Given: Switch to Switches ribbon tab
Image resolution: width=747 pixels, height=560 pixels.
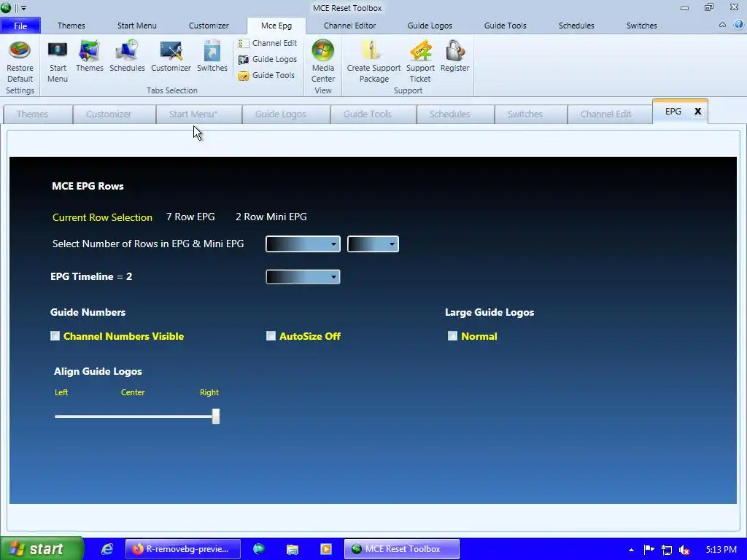Looking at the screenshot, I should pos(642,26).
